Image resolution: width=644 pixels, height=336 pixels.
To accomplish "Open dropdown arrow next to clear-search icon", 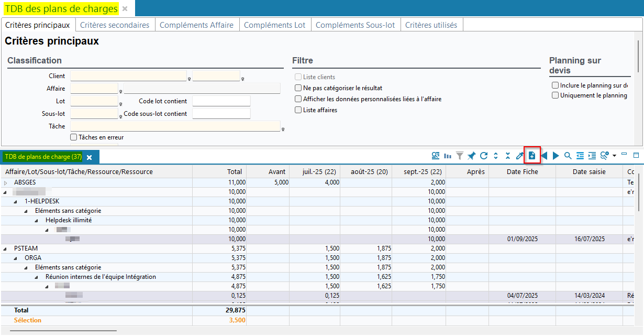I will [x=614, y=156].
